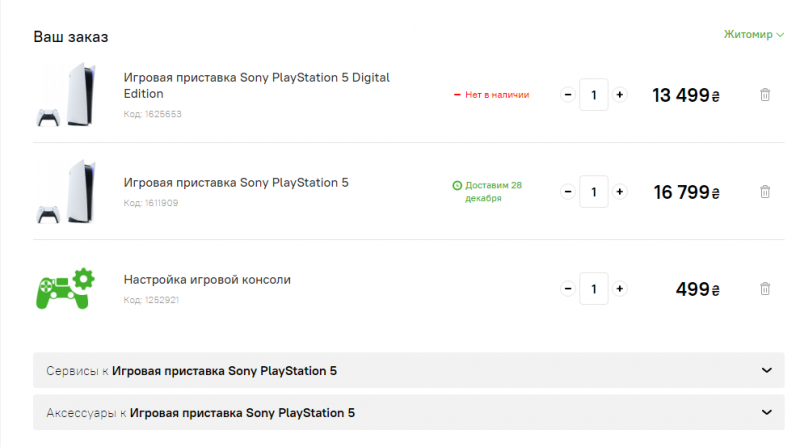Open the Настройка игровой консоли link

207,280
